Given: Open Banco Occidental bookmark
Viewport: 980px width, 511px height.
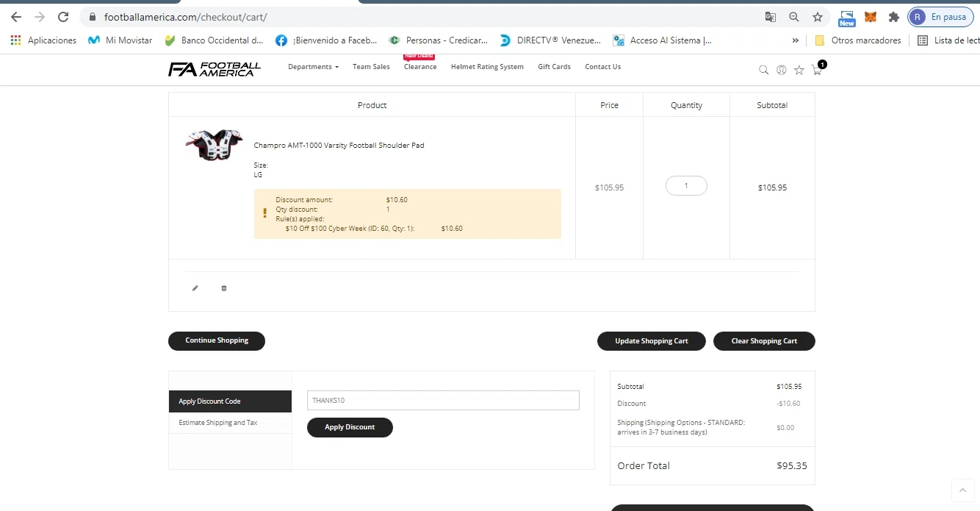Looking at the screenshot, I should (x=214, y=40).
